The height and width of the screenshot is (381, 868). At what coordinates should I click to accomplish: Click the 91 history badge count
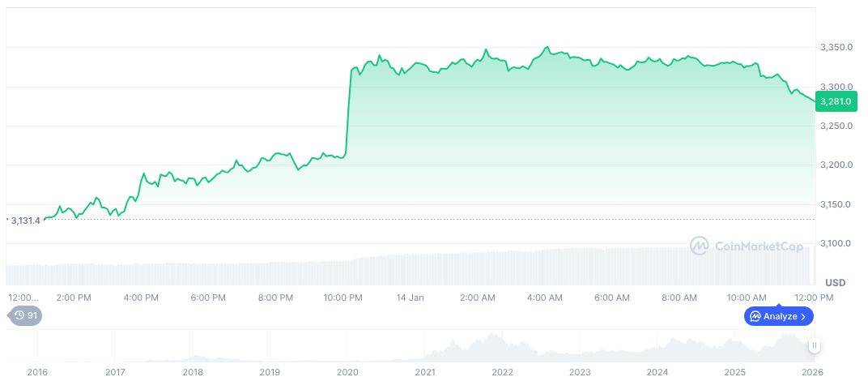(x=32, y=315)
